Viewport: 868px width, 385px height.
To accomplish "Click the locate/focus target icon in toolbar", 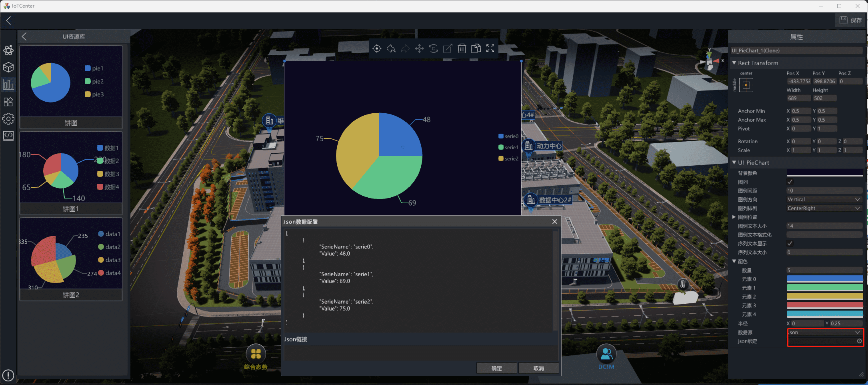I will [376, 49].
